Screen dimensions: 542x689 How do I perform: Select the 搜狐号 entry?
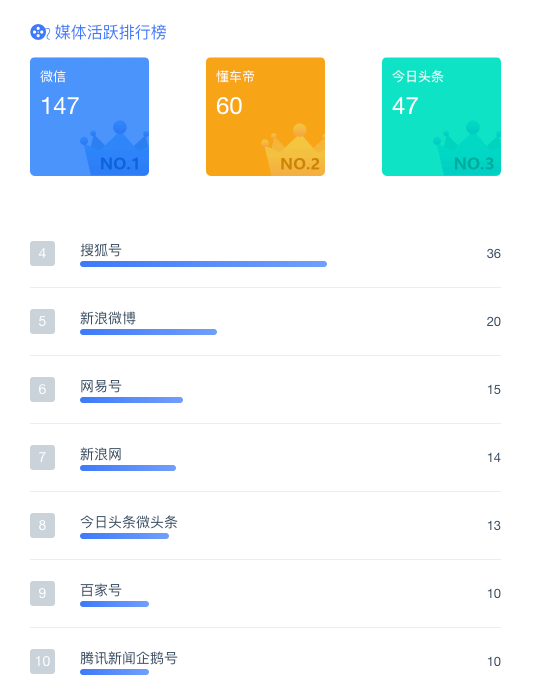(x=266, y=254)
